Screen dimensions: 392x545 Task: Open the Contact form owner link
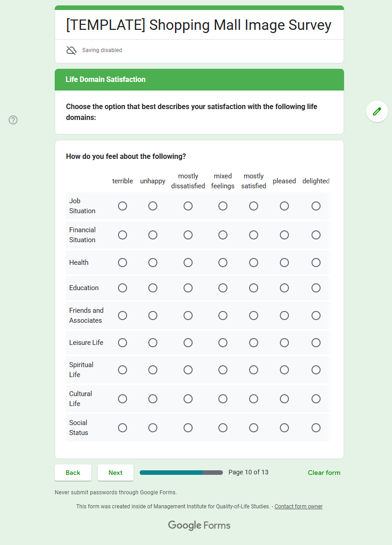298,507
